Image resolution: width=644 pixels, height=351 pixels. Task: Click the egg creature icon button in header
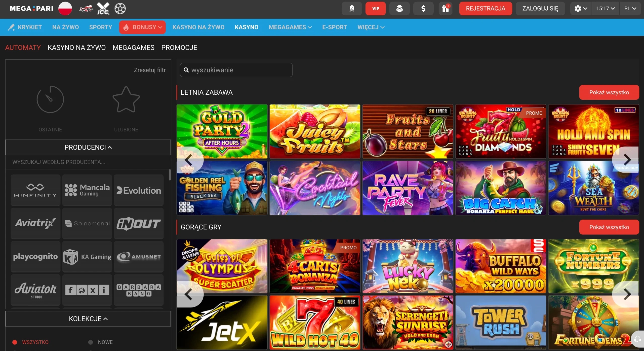(352, 9)
